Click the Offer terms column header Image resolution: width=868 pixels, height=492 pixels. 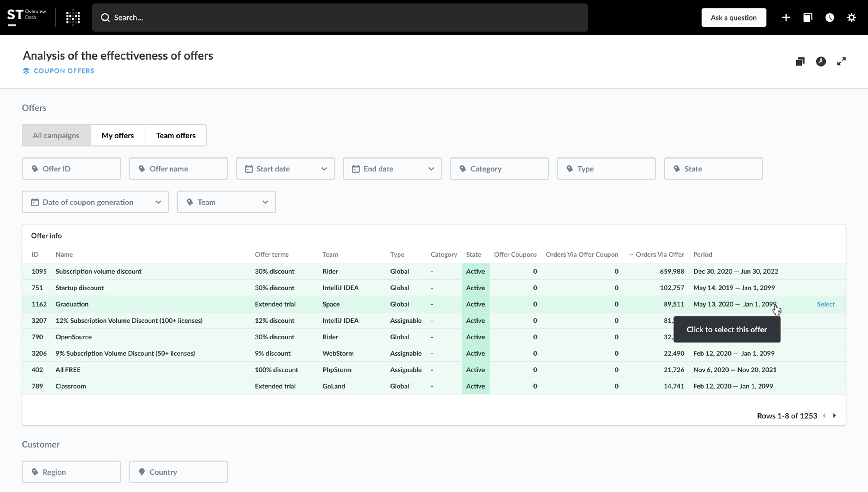tap(272, 255)
